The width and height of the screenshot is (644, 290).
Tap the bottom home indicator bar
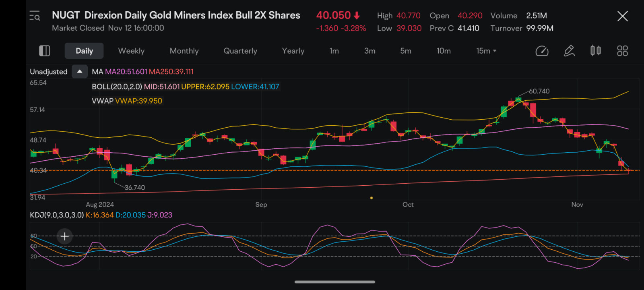coord(335,282)
